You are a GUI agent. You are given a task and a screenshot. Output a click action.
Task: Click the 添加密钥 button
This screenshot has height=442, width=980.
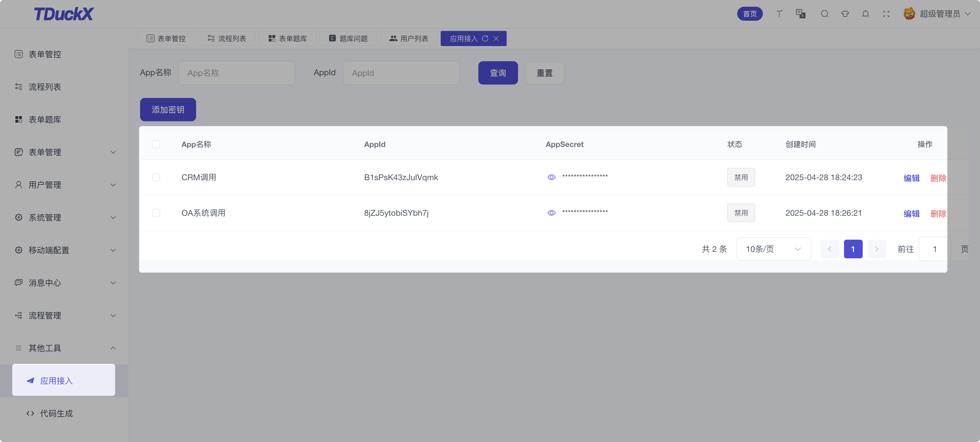pos(168,110)
